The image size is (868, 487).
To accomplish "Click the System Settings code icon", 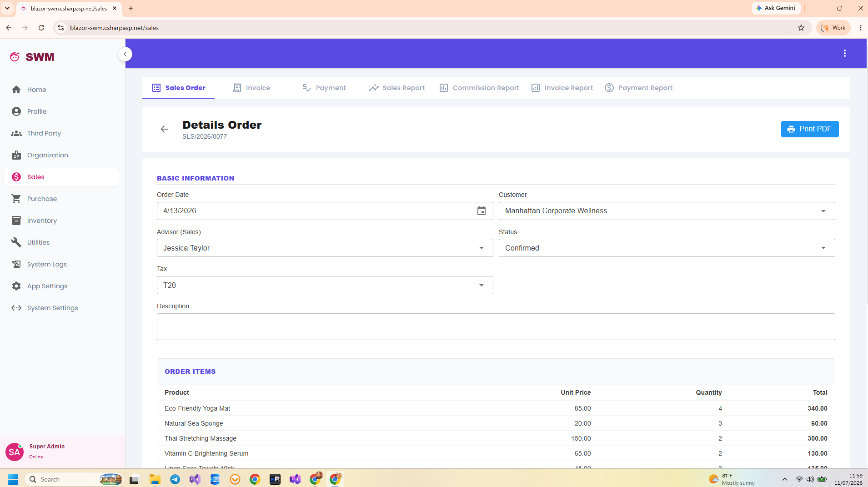I will [16, 308].
